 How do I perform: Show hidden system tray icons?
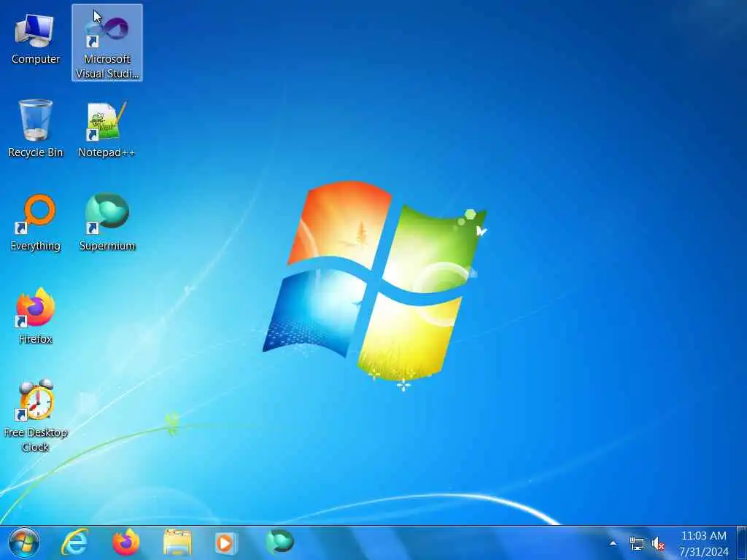613,543
